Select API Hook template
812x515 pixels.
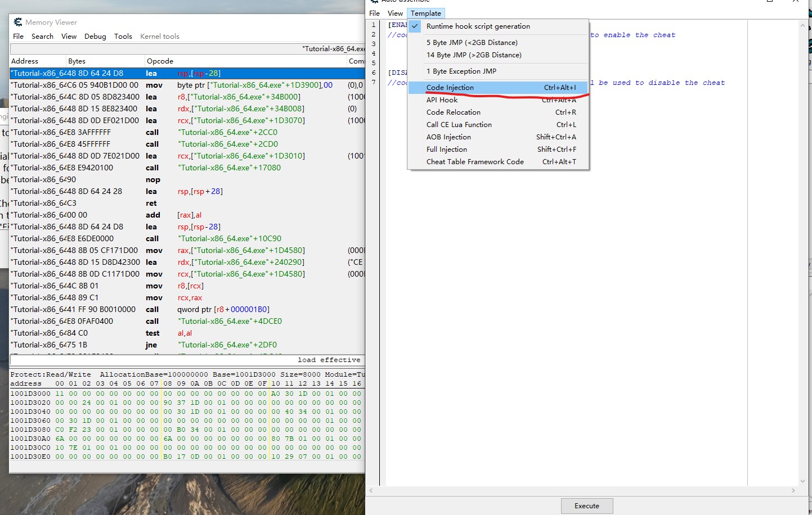[x=499, y=100]
